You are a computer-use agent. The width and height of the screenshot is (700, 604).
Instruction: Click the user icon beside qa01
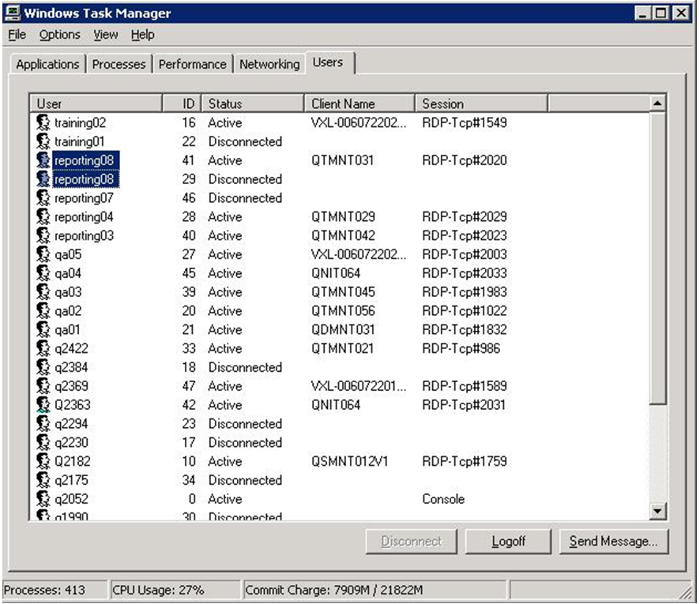coord(43,330)
